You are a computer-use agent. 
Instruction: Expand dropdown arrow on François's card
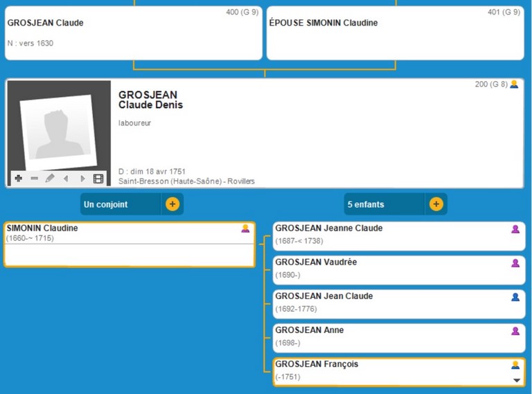[515, 380]
